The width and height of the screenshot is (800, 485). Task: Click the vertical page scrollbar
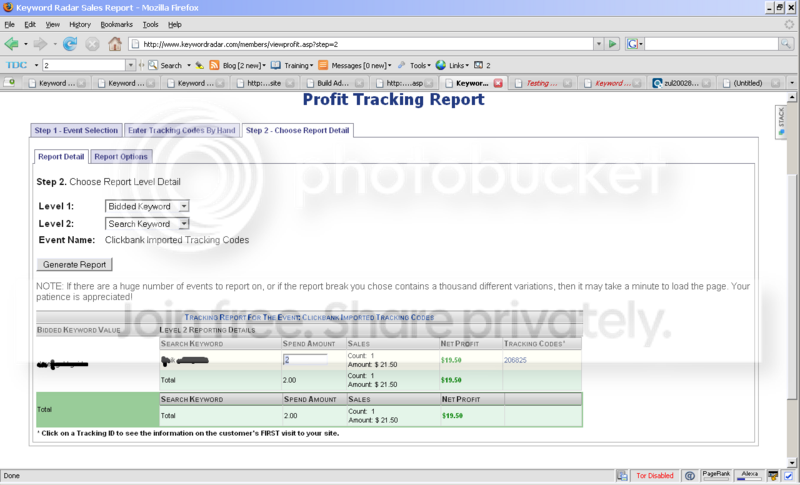tap(792, 279)
